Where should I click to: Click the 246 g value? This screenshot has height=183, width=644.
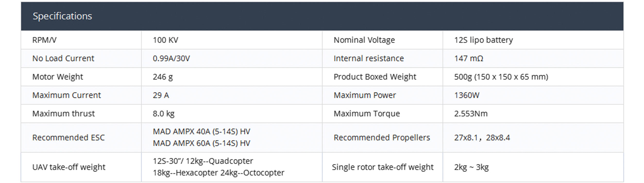pyautogui.click(x=163, y=77)
